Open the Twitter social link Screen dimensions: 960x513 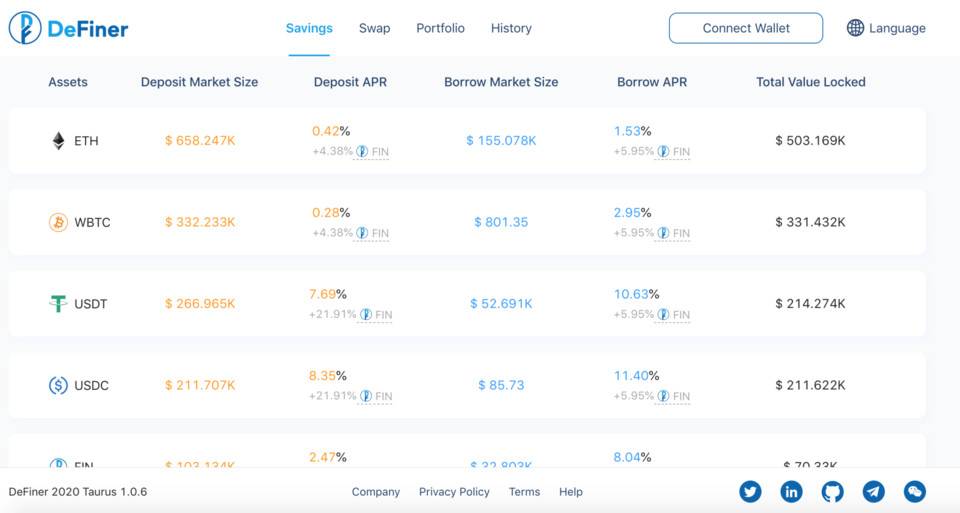coord(750,491)
